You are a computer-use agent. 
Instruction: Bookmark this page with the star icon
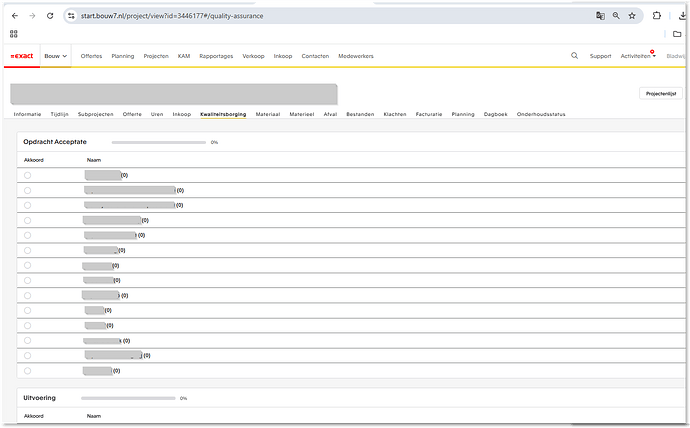631,16
